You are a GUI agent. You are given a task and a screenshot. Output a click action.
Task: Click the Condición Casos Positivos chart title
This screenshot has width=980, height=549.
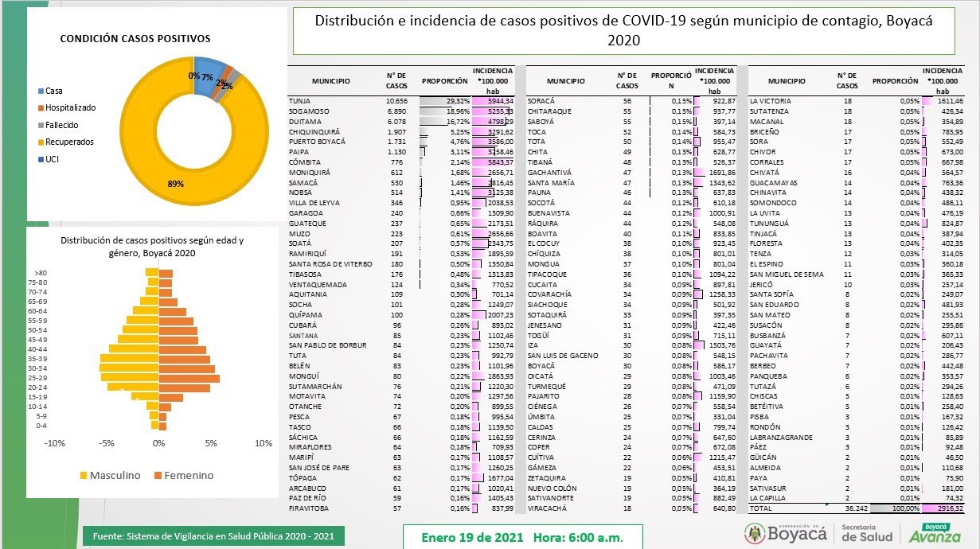[135, 38]
